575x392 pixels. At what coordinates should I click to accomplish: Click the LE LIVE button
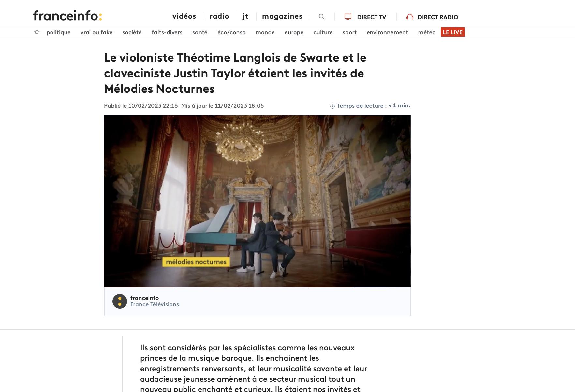click(453, 32)
